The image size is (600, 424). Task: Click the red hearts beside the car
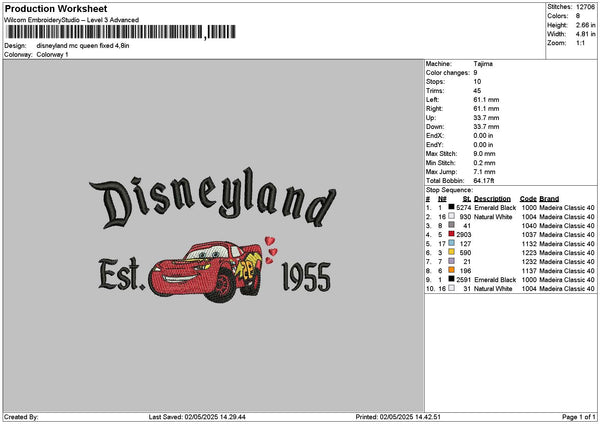pos(271,250)
